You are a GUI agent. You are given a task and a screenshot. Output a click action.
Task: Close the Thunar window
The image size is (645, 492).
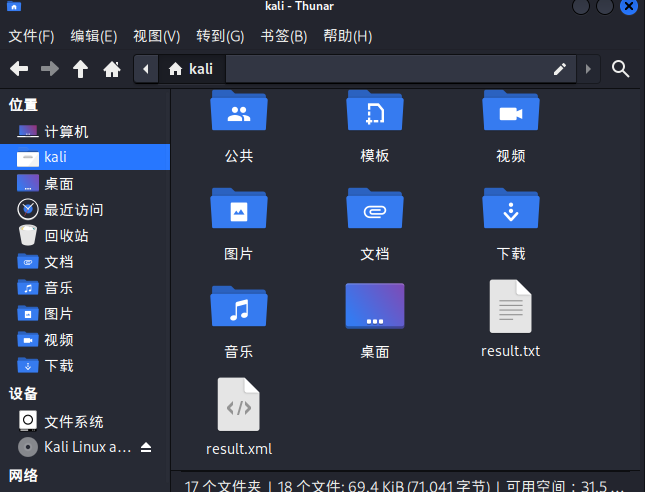(629, 6)
